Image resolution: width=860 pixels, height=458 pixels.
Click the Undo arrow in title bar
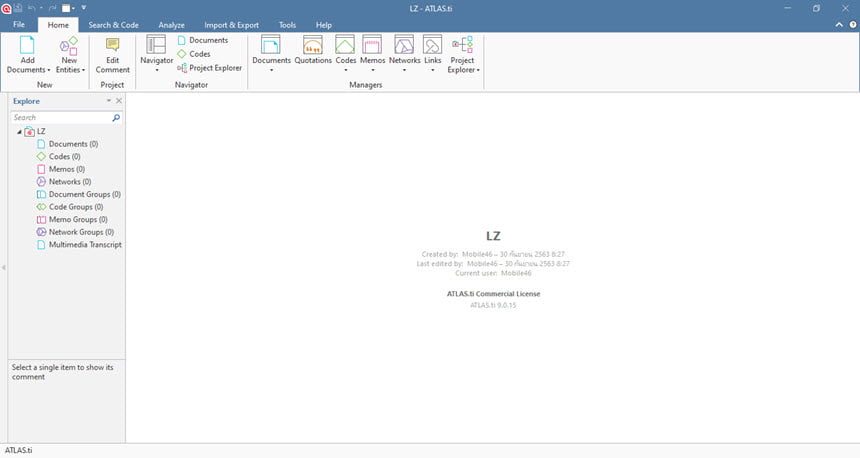point(31,8)
